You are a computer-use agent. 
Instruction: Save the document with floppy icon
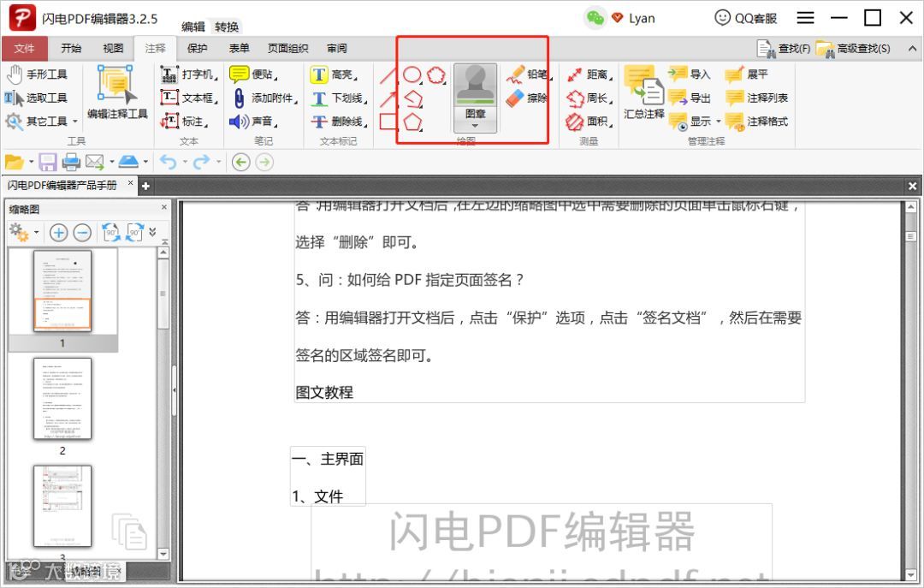(x=48, y=162)
